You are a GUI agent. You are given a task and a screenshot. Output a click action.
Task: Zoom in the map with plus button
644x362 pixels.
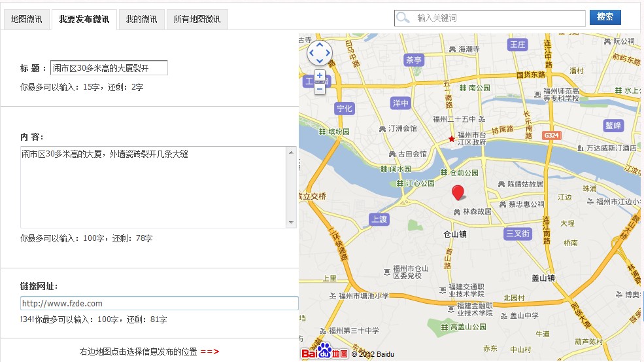click(x=320, y=76)
